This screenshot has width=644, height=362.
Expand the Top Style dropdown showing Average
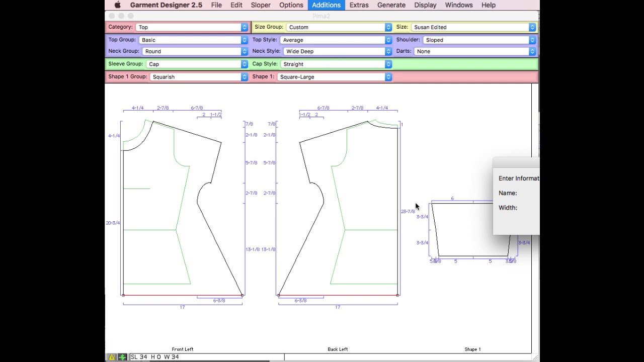pos(336,40)
